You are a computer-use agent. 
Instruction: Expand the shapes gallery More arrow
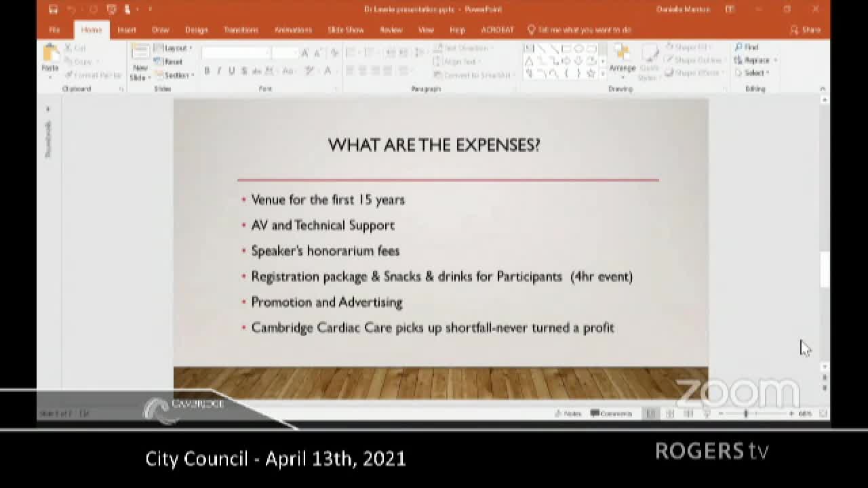[x=602, y=73]
